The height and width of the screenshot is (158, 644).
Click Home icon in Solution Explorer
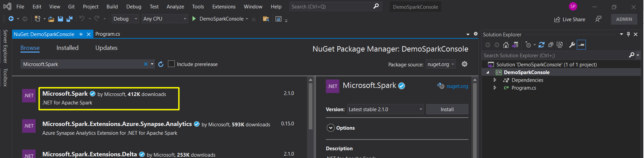coord(506,45)
